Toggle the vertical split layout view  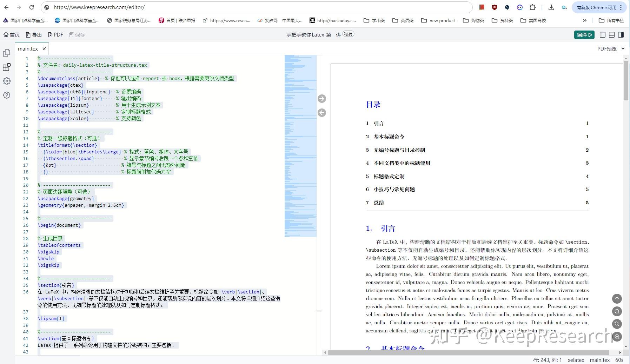point(603,34)
